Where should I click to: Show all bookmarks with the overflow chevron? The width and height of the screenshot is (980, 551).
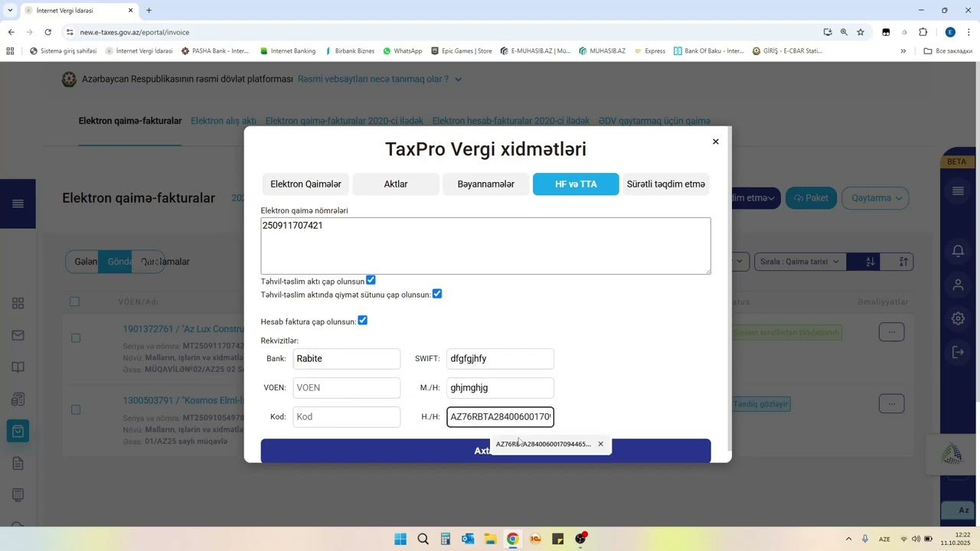903,51
